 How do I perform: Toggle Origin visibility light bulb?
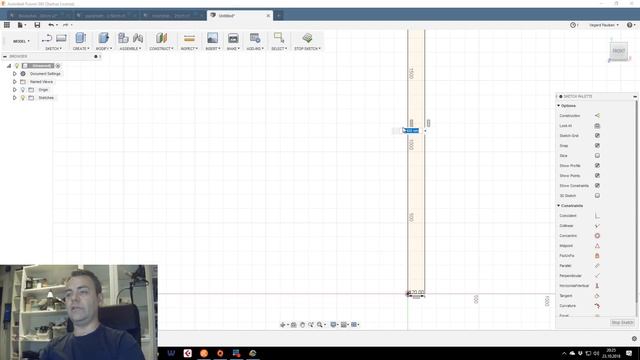click(23, 90)
